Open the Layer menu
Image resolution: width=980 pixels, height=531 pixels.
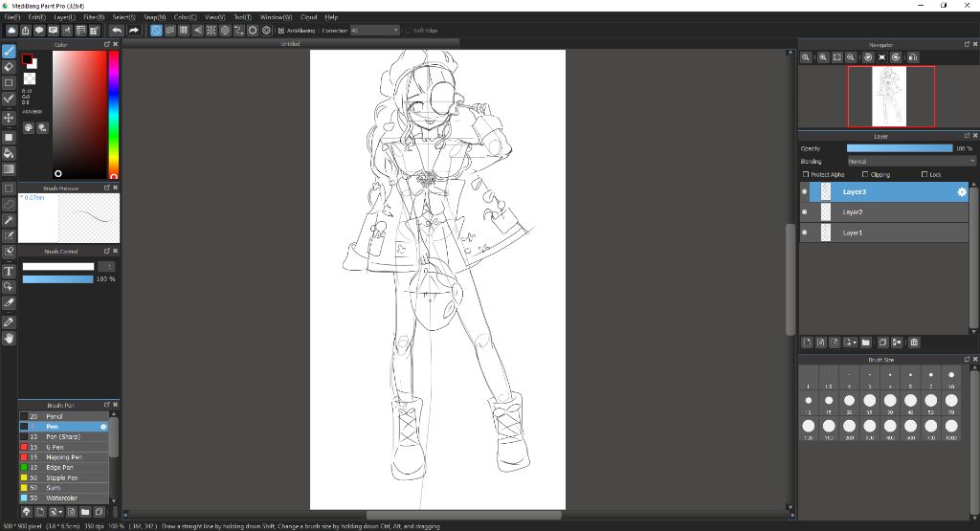[x=64, y=17]
